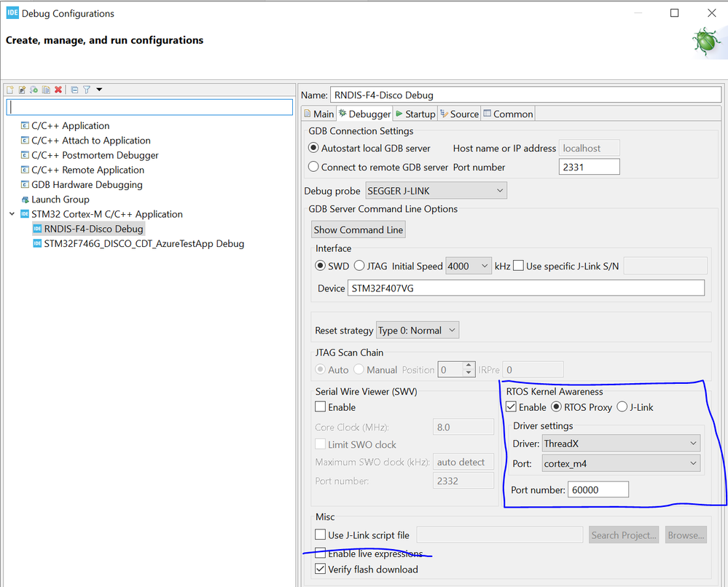Click the configuration filter text box
Viewport: 728px width, 587px height.
point(149,107)
